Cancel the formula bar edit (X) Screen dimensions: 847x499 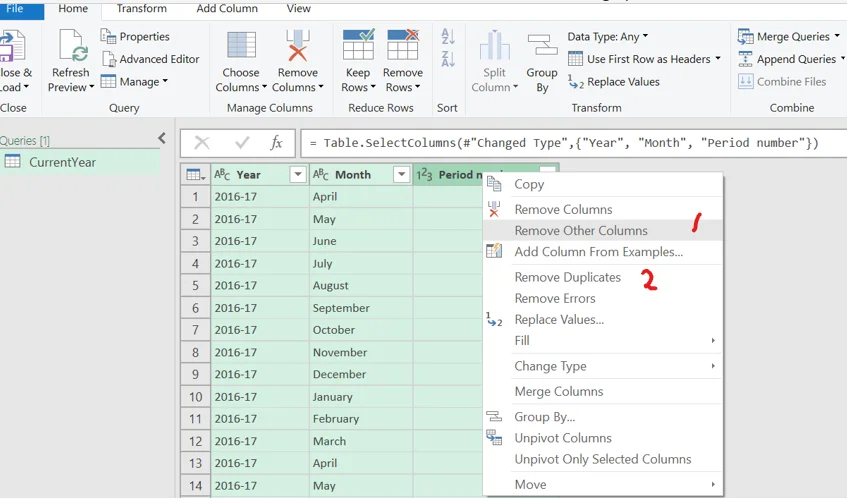point(202,143)
